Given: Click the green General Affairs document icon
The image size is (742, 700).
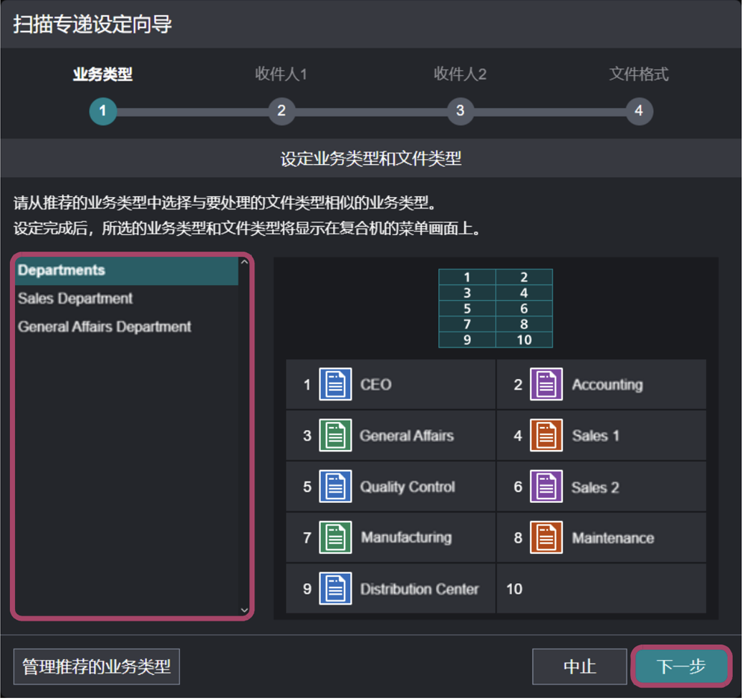Looking at the screenshot, I should tap(335, 436).
